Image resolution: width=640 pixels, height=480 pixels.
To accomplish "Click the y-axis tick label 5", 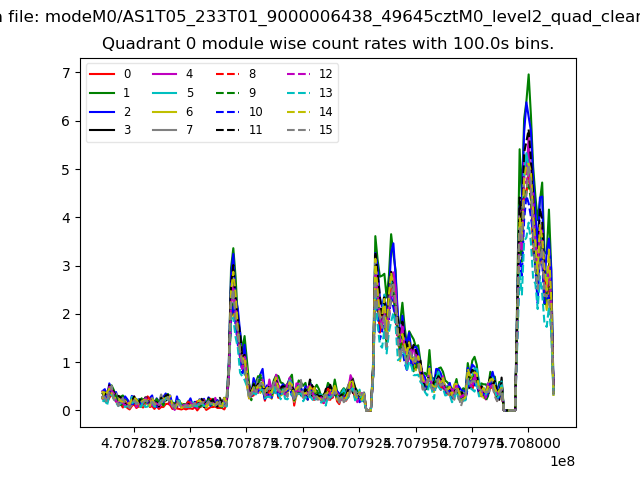I will 66,170.
